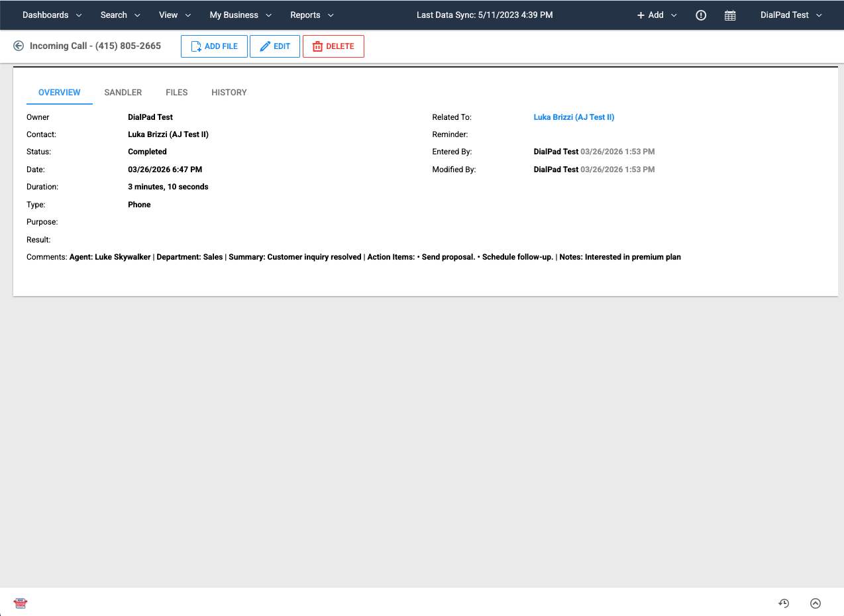Click the red logo icon in footer

pos(21,603)
